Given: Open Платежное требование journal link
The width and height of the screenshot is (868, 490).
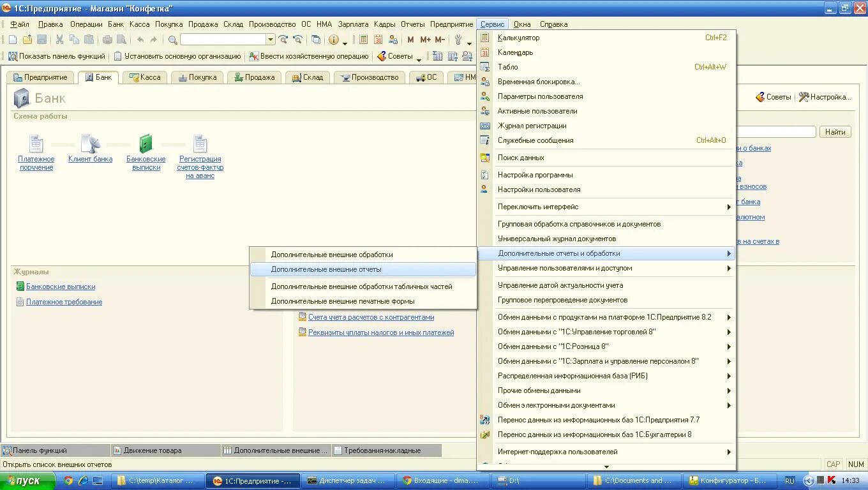Looking at the screenshot, I should [x=64, y=302].
